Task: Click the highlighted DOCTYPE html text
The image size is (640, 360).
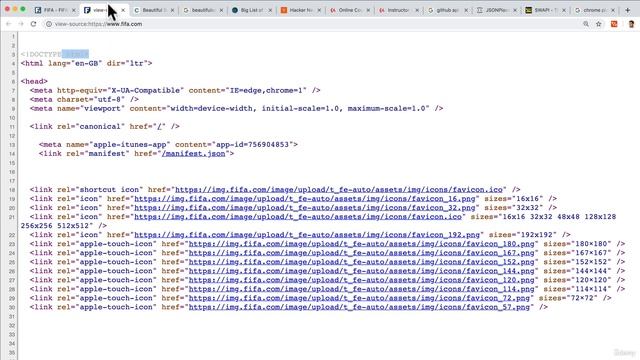Action: point(55,54)
